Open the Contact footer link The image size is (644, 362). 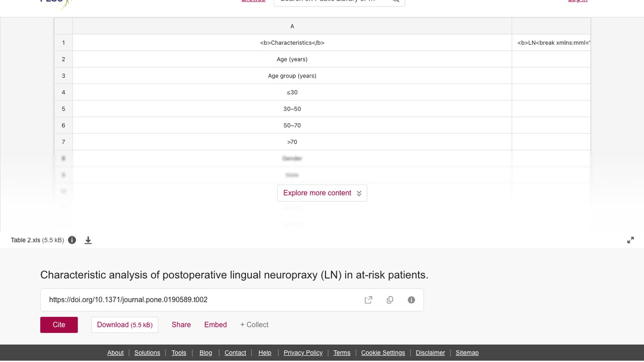click(235, 353)
